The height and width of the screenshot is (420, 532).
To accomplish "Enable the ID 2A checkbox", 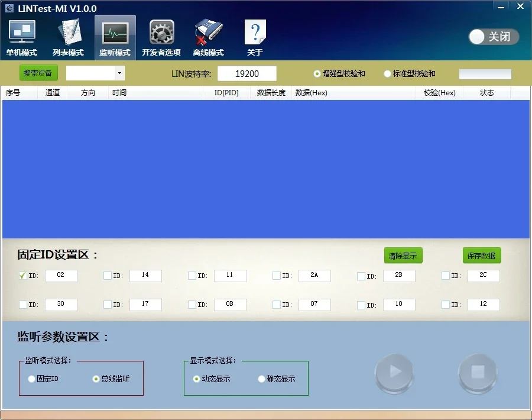I will tap(275, 276).
